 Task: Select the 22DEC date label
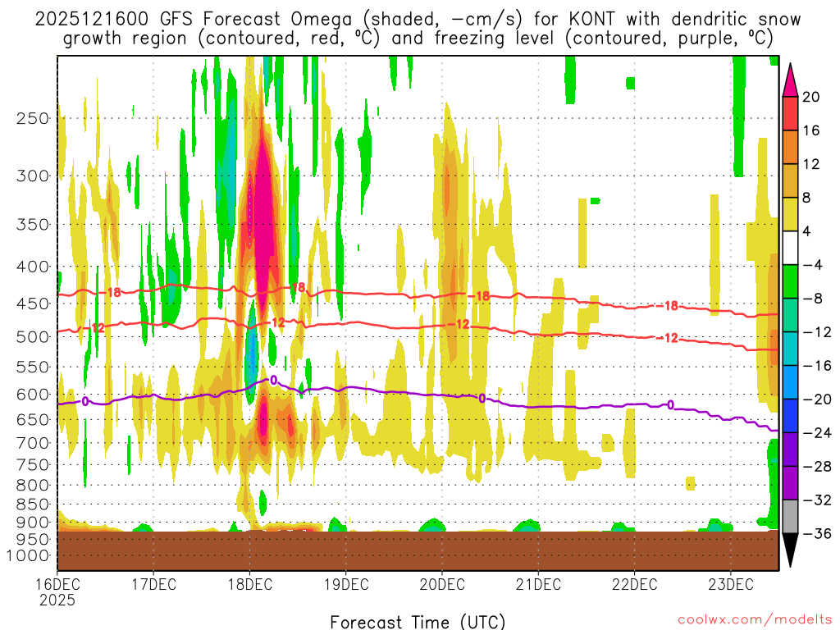point(634,584)
